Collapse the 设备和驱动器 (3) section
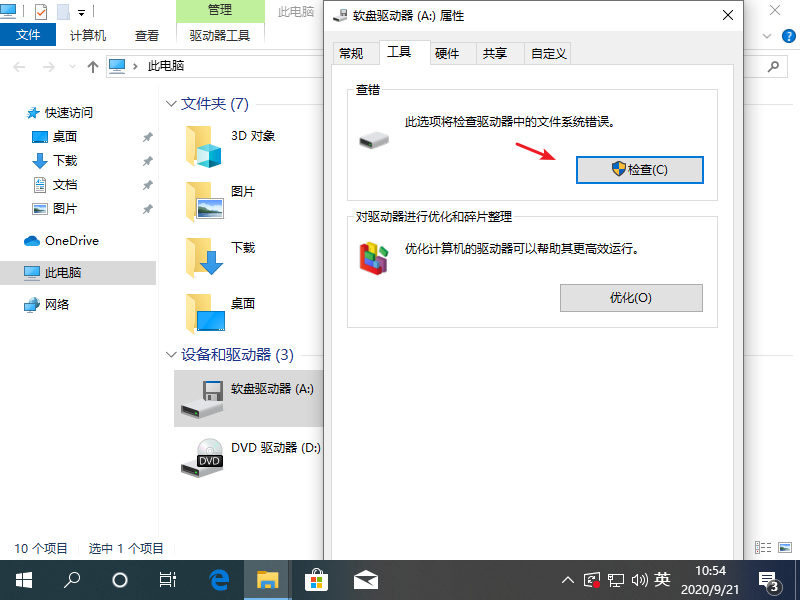 tap(170, 354)
